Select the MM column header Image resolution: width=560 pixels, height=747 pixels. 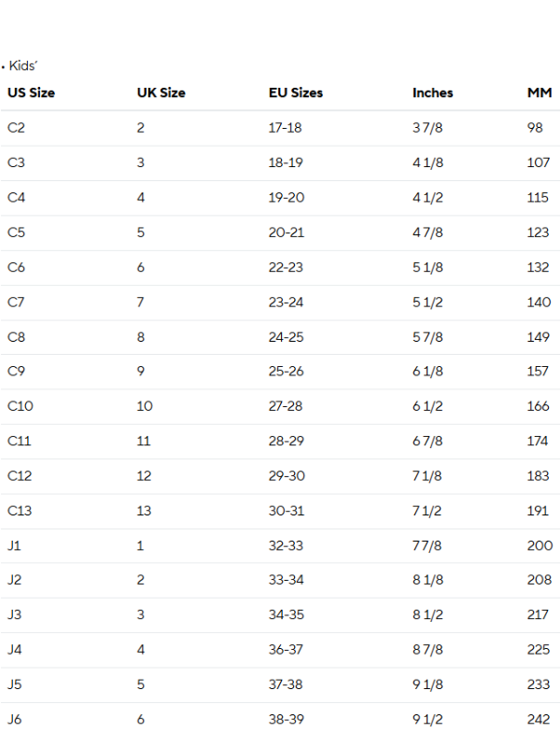tap(539, 93)
